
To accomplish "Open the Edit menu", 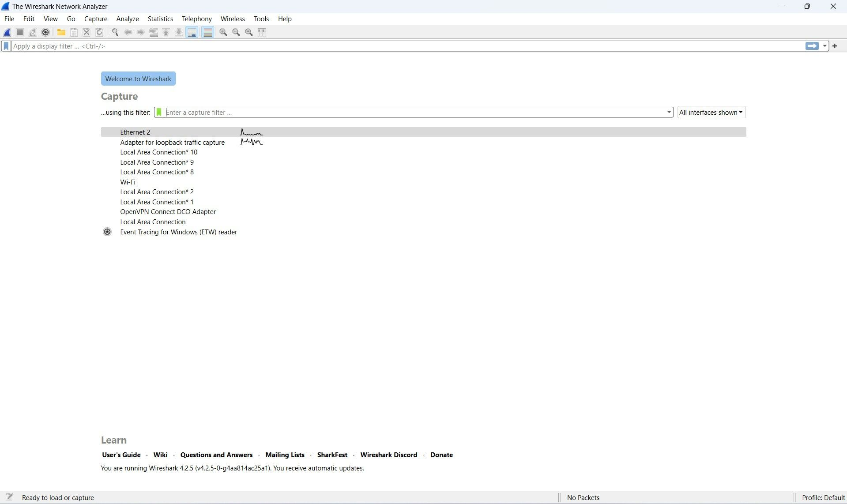I will coord(29,19).
